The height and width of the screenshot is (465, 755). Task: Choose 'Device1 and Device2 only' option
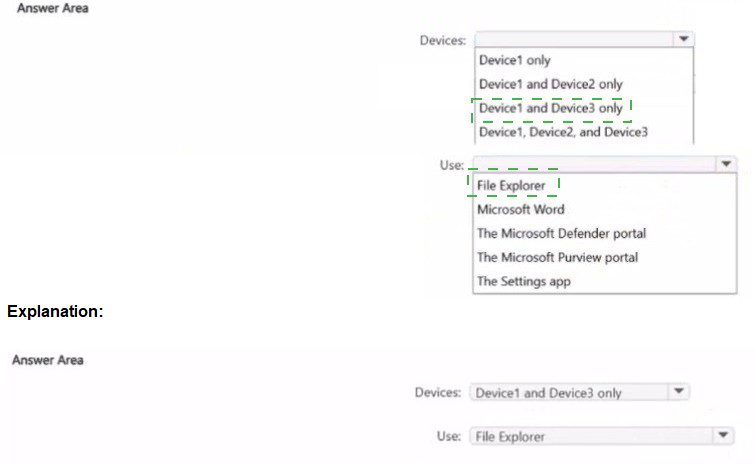pos(551,84)
